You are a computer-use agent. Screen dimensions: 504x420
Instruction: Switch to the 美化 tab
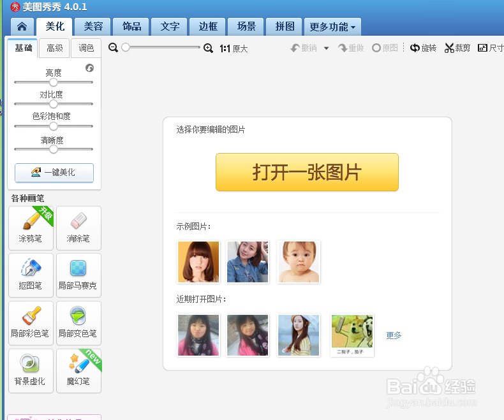coord(55,26)
